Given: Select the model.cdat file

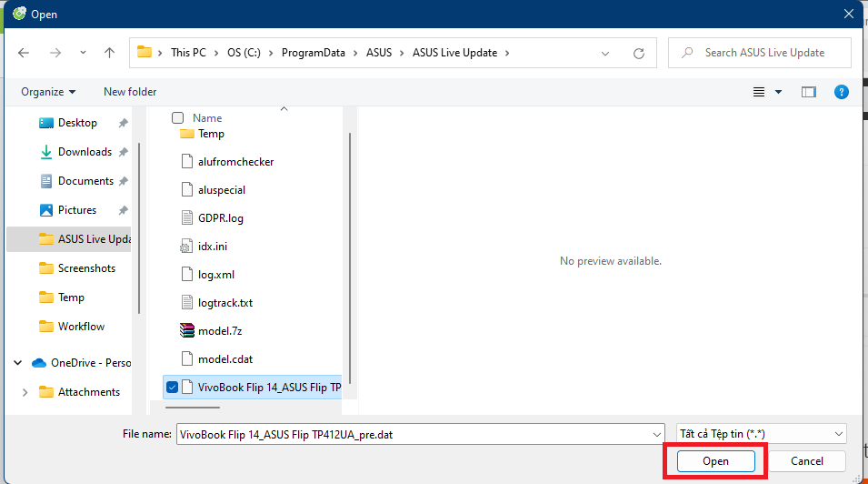Looking at the screenshot, I should (225, 359).
